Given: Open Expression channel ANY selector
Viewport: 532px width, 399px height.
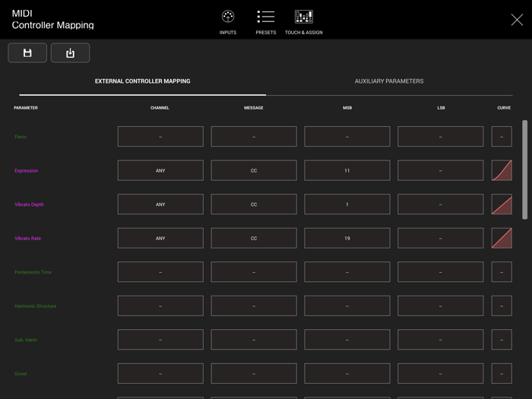Looking at the screenshot, I should 160,170.
